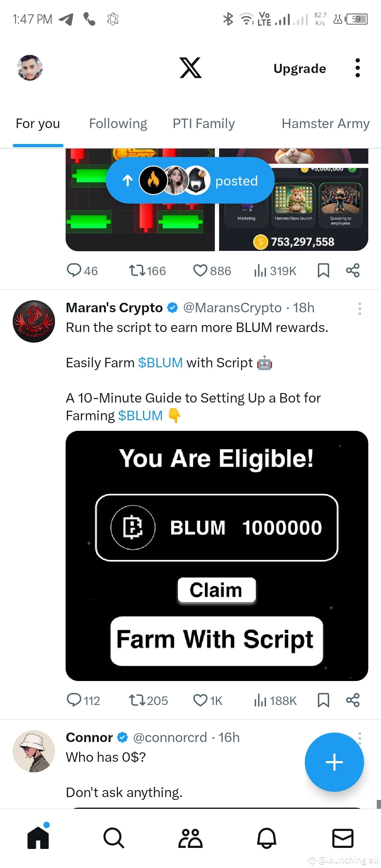
Task: Open the top-right overflow menu
Action: (357, 68)
